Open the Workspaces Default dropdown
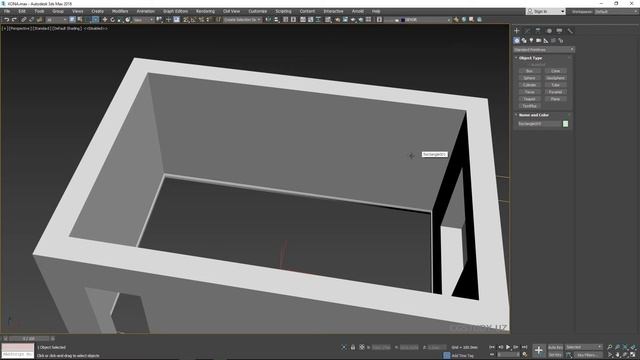Viewport: 640px width, 360px height. [616, 11]
